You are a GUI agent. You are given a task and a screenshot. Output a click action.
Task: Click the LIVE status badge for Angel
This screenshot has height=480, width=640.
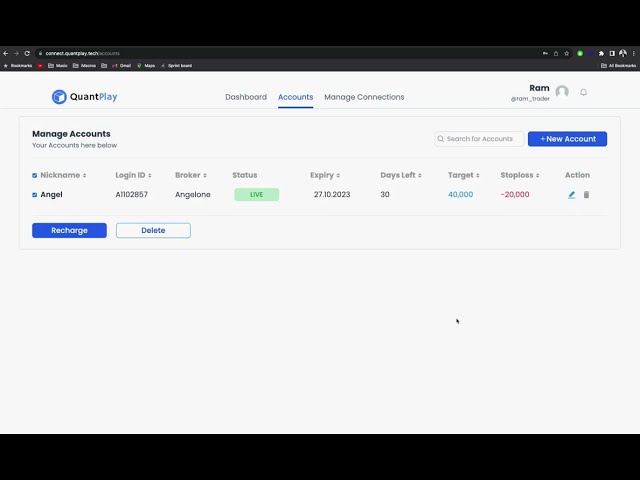point(256,194)
